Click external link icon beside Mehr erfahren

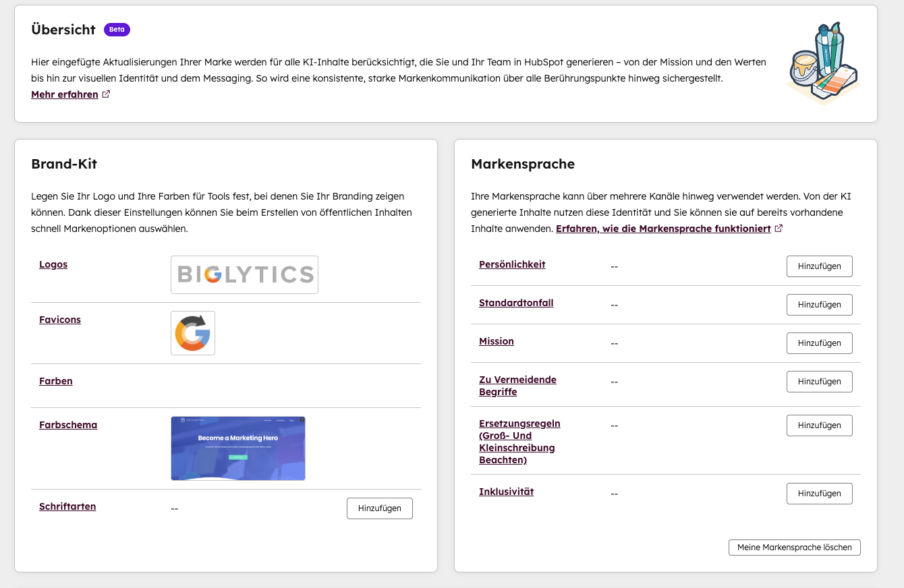106,94
